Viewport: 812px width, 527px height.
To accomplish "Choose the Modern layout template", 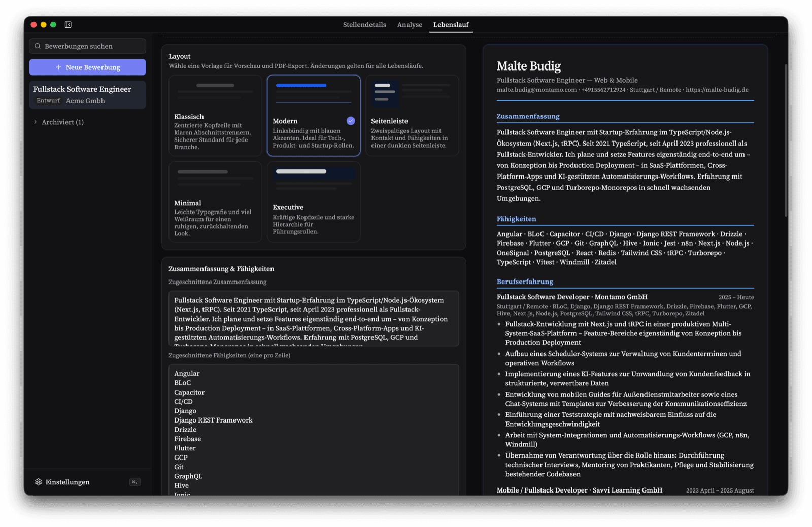I will point(314,116).
